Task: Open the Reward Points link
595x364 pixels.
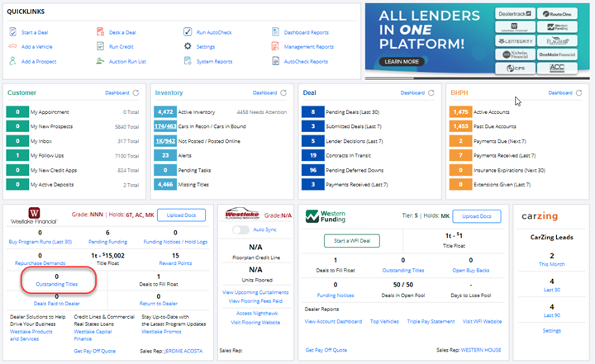Action: coord(175,263)
